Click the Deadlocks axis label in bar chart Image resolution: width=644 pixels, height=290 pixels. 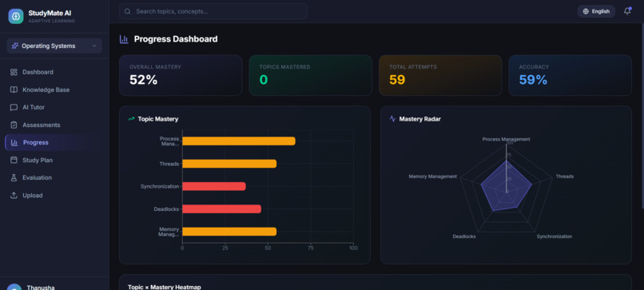166,209
